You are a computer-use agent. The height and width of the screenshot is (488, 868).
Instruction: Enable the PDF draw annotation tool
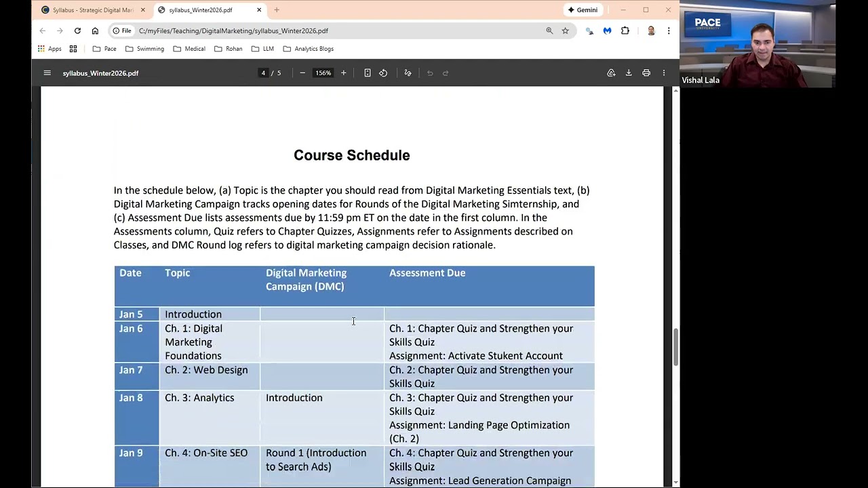(408, 73)
